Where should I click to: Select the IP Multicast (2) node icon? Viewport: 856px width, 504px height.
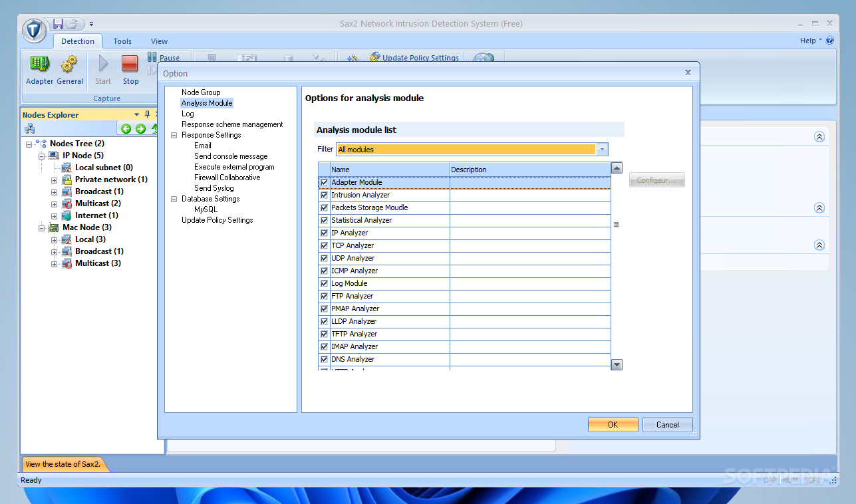(67, 203)
